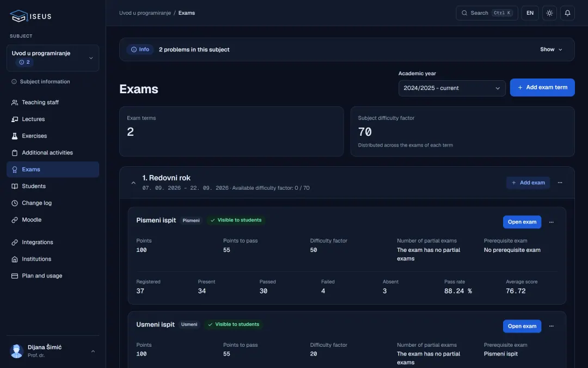Image resolution: width=588 pixels, height=368 pixels.
Task: Click the Pismeni type tag
Action: (191, 220)
